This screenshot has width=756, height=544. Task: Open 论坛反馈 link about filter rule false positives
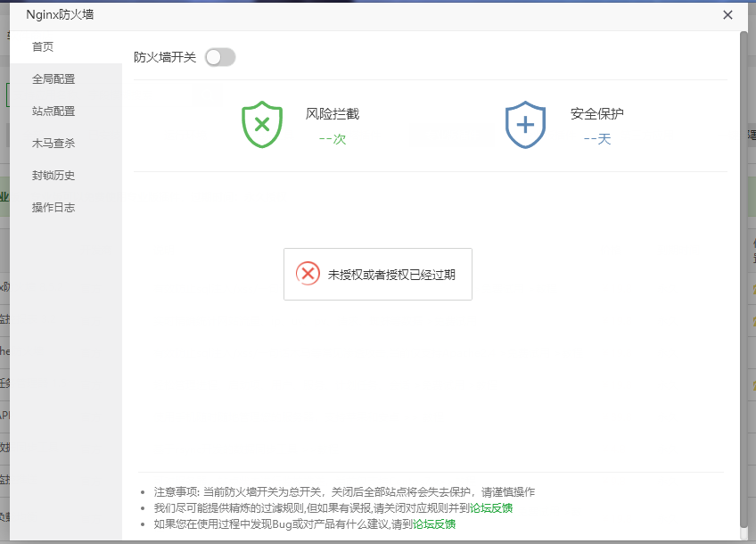pos(491,507)
